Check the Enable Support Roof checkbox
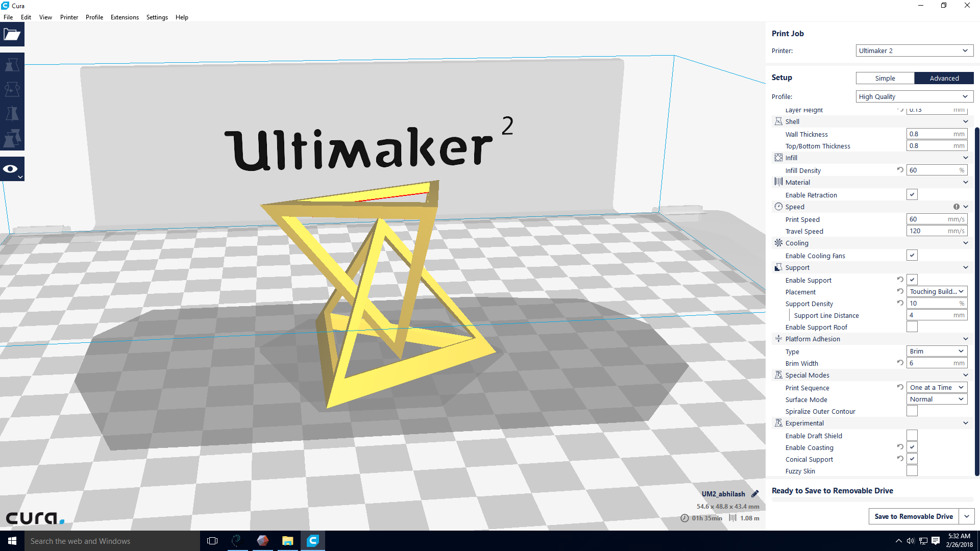Viewport: 980px width, 551px height. tap(912, 327)
